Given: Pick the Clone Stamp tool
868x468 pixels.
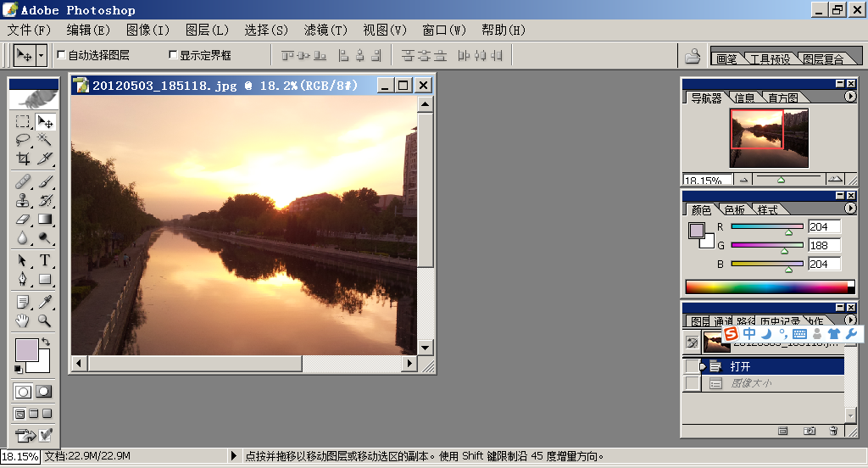Looking at the screenshot, I should click(23, 201).
